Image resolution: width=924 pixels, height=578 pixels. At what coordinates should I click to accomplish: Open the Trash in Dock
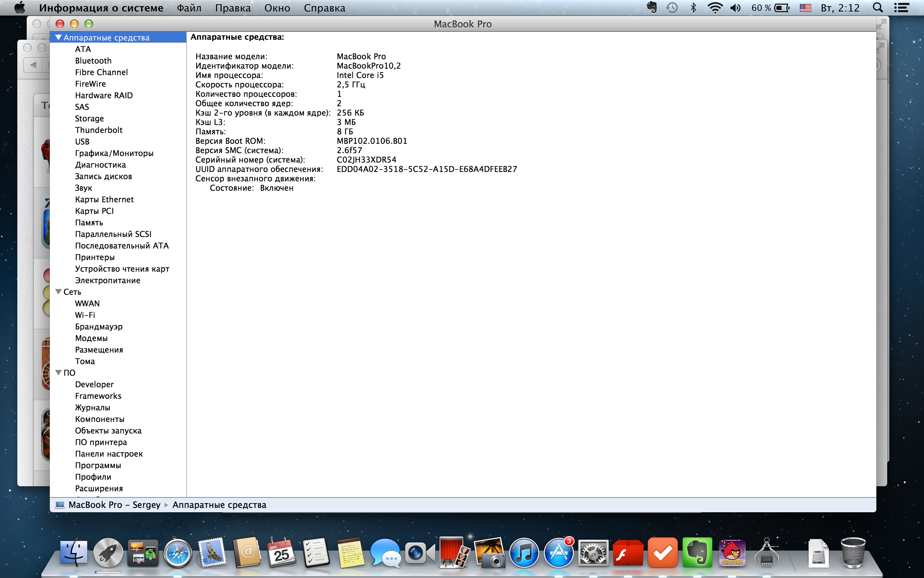[853, 553]
